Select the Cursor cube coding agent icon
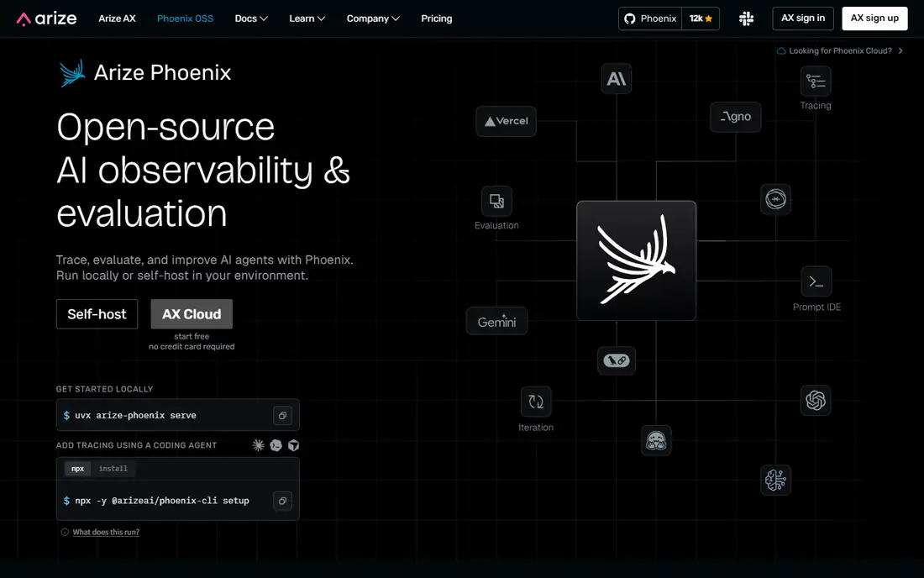Image resolution: width=924 pixels, height=578 pixels. coord(293,445)
